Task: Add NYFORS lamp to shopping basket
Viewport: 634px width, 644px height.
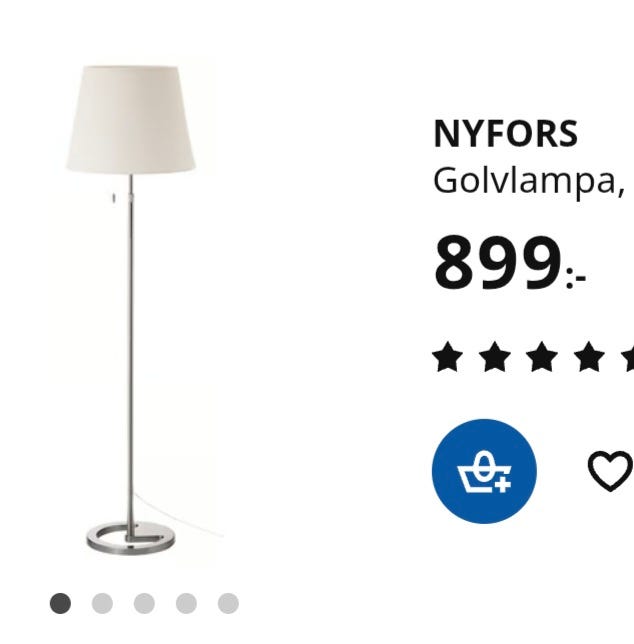Action: (484, 471)
